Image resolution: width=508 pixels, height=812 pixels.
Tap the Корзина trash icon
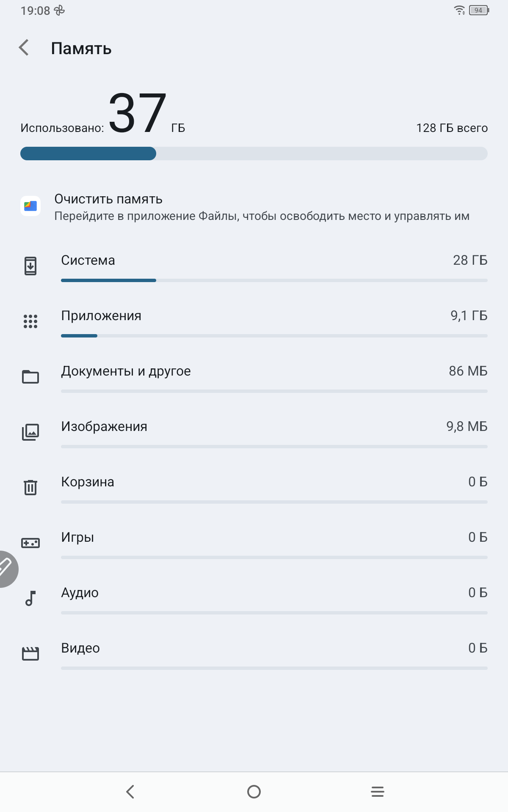click(x=30, y=487)
